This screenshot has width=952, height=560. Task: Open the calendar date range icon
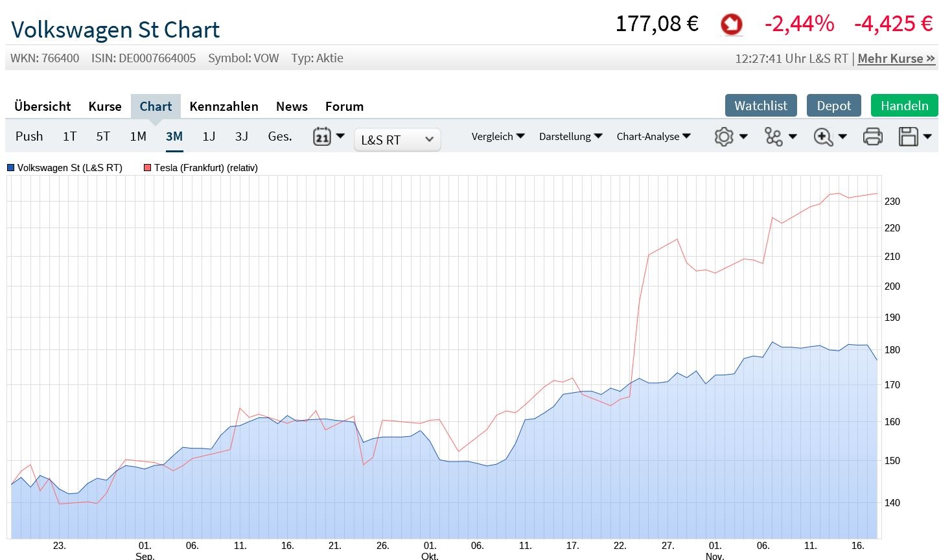tap(322, 137)
